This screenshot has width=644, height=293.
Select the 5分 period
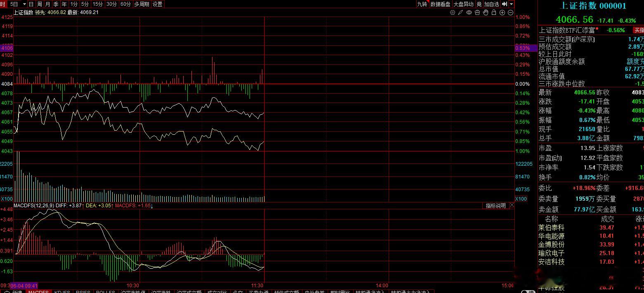point(85,4)
